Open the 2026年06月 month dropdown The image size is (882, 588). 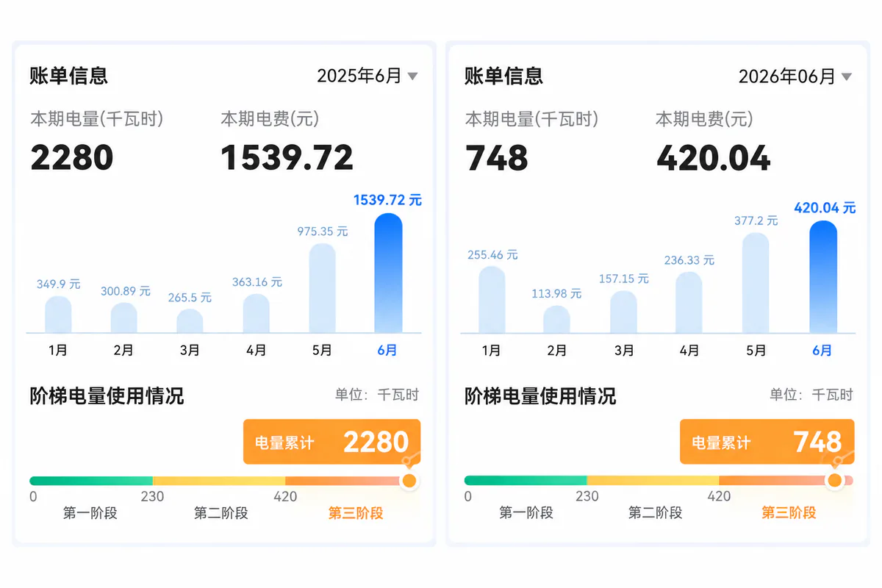point(795,76)
